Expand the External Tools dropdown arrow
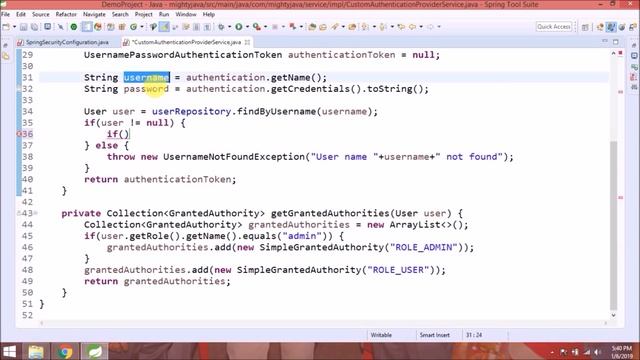 pos(265,27)
